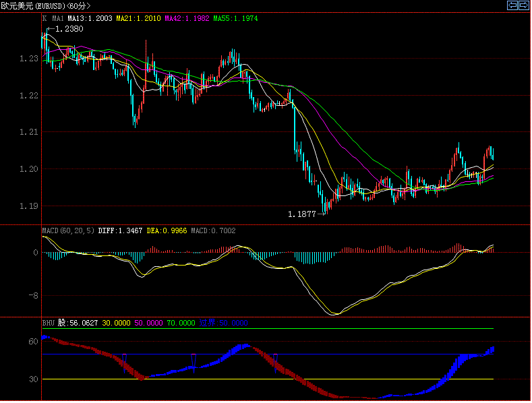
Task: Click the DIFF value label
Action: 120,230
